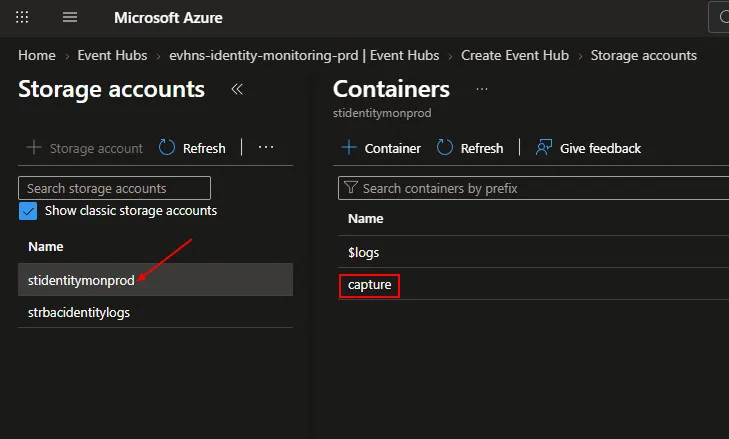Image resolution: width=729 pixels, height=439 pixels.
Task: Open more options in the storage accounts toolbar
Action: [x=266, y=147]
